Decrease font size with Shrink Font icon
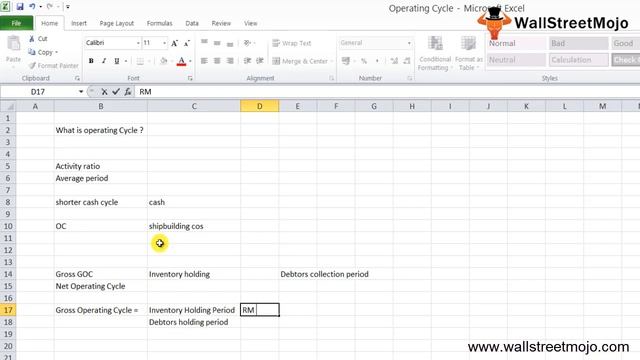The image size is (640, 360). click(187, 43)
